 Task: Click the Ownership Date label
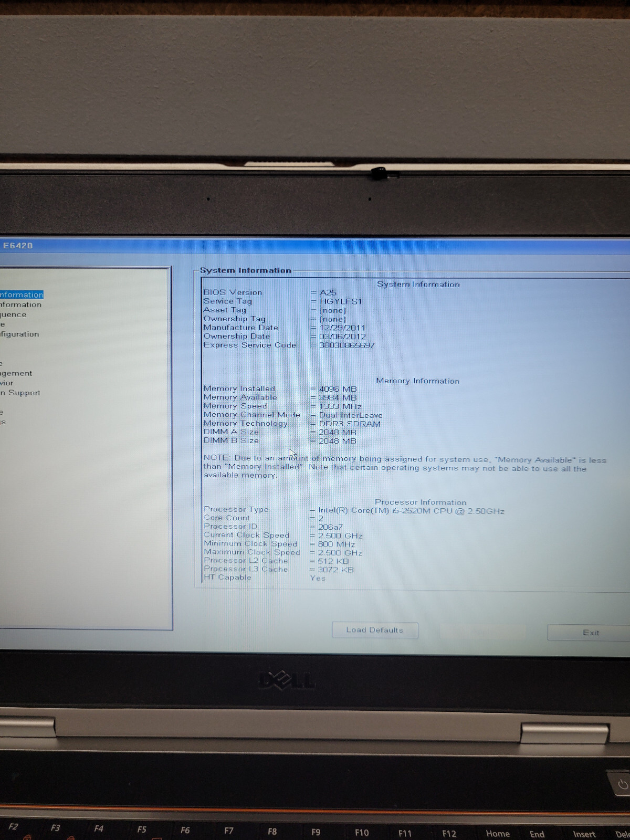click(237, 337)
